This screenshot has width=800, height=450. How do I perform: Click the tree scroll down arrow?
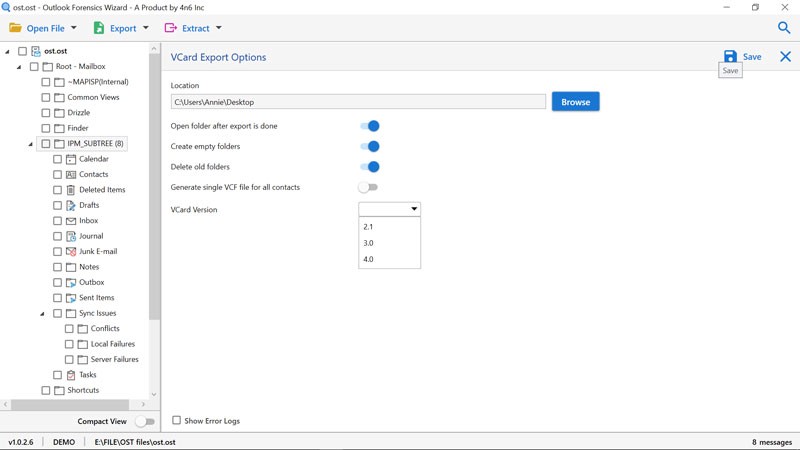click(154, 394)
